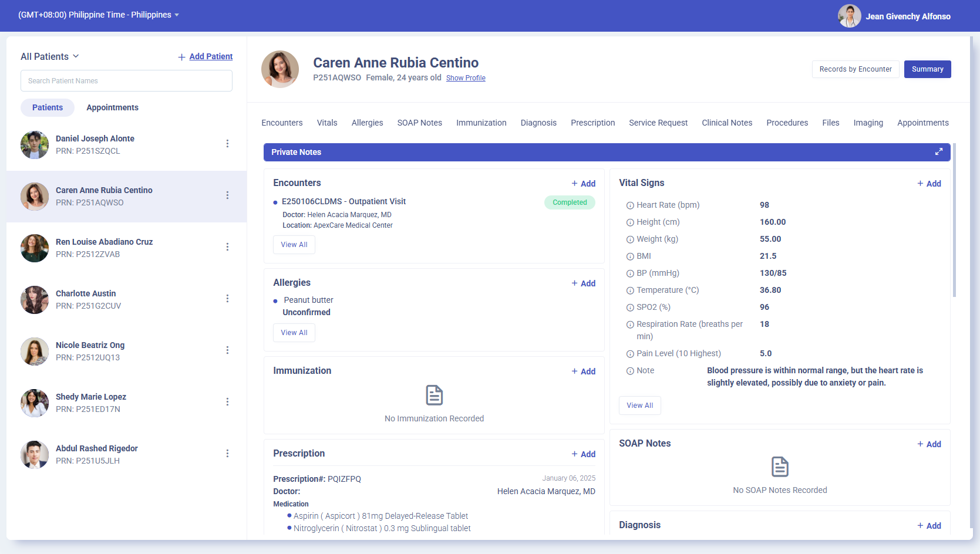Add a new patient
This screenshot has width=980, height=554.
tap(206, 57)
